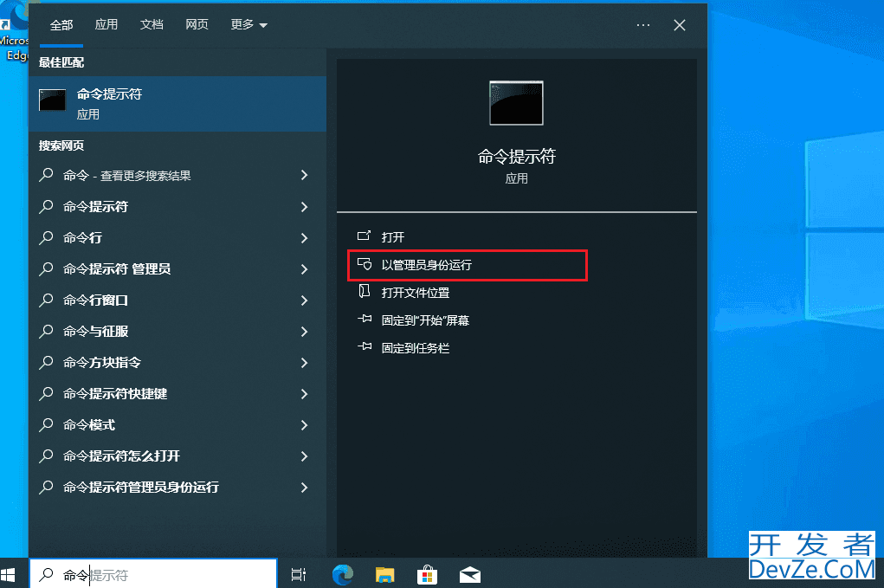Expand arrow for 命令提示符快捷键
The width and height of the screenshot is (884, 588).
click(305, 393)
